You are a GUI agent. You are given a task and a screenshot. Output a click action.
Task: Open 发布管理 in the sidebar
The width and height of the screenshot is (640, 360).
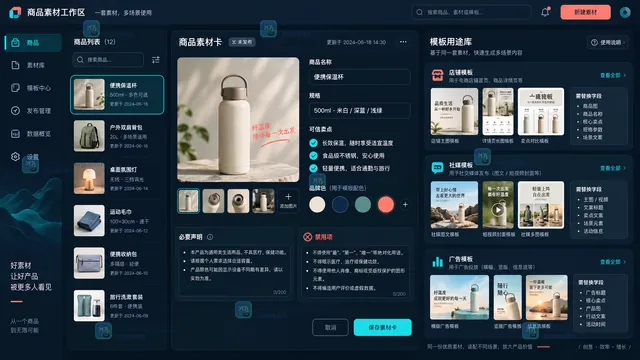pos(33,111)
